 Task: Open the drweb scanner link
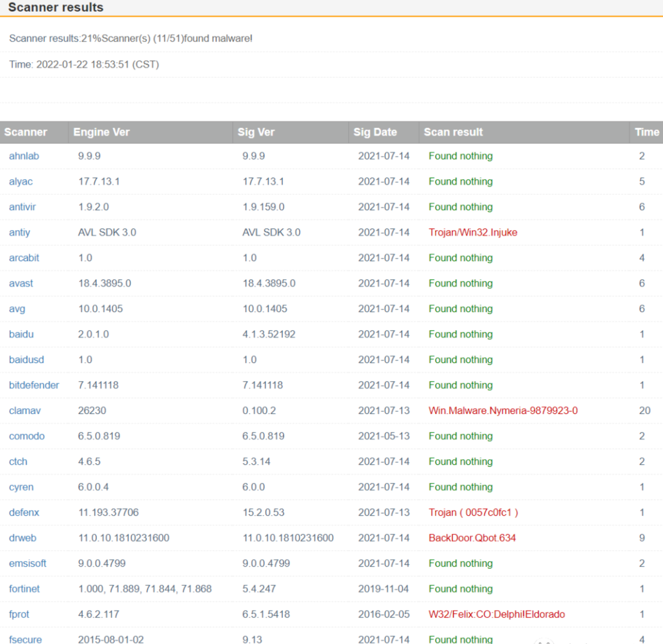click(x=23, y=538)
